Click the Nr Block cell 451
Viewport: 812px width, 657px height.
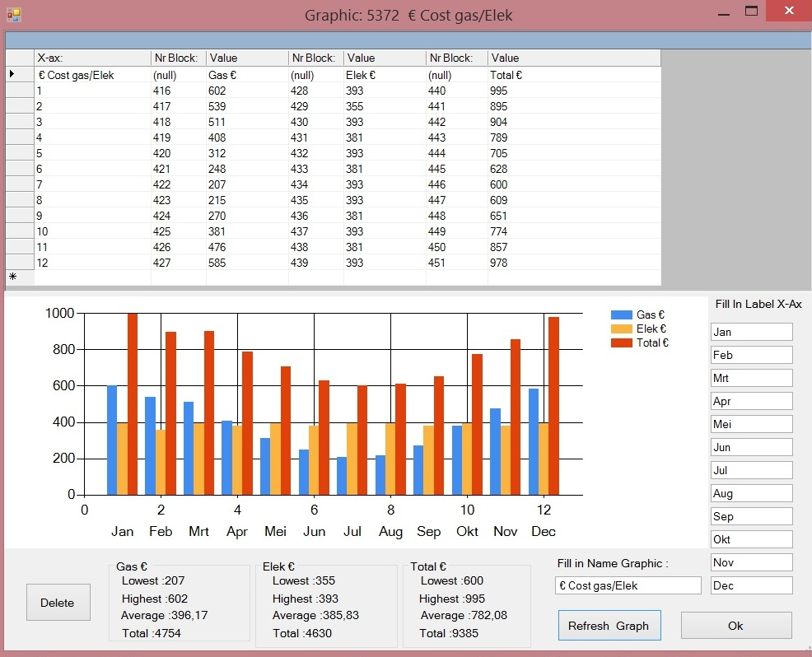pyautogui.click(x=457, y=263)
